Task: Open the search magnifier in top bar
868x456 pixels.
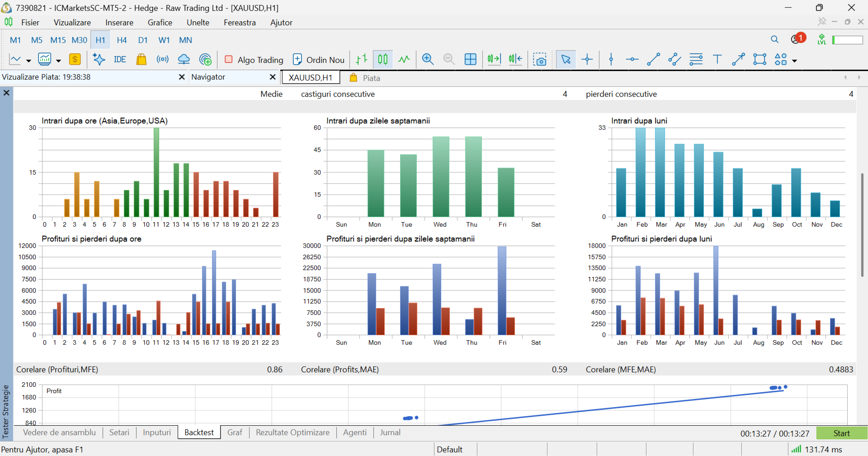Action: coord(774,40)
